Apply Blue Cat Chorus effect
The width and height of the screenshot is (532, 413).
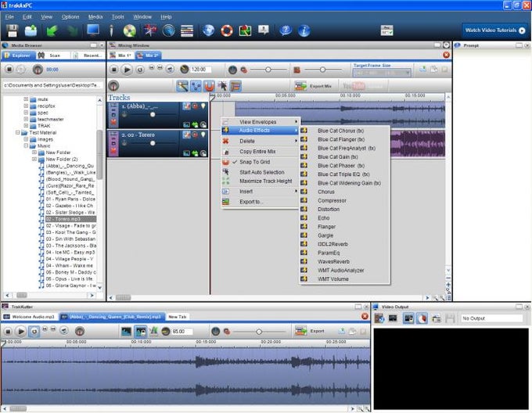[x=344, y=131]
